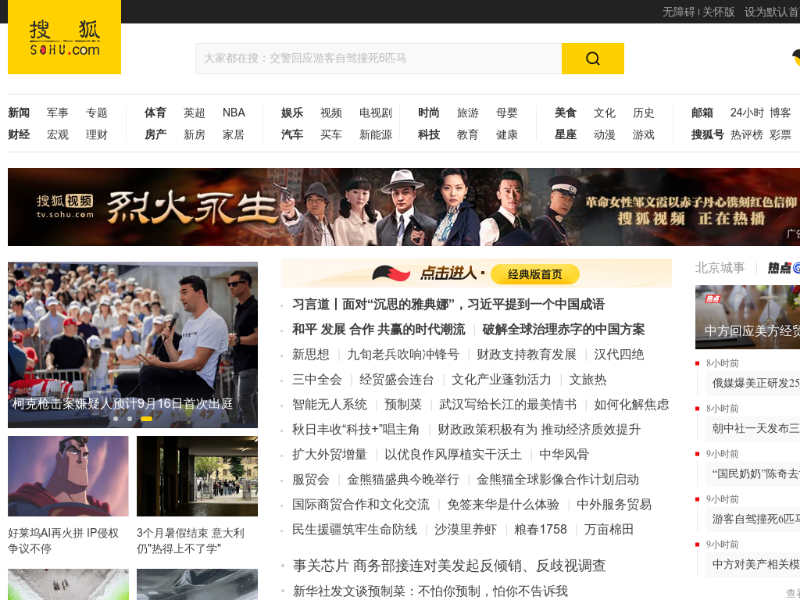Screen dimensions: 800x600
Task: Switch to the 北京城事 tab
Action: coord(720,268)
